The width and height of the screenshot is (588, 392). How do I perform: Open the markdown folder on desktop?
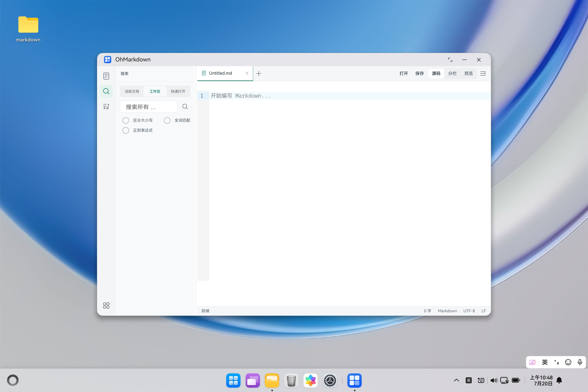coord(28,29)
